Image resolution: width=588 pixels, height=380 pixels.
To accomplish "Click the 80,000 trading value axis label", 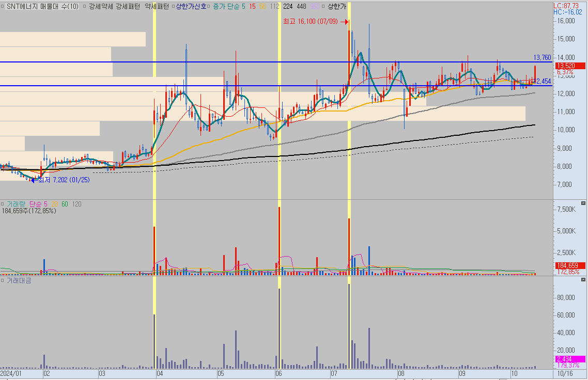I will (x=566, y=297).
